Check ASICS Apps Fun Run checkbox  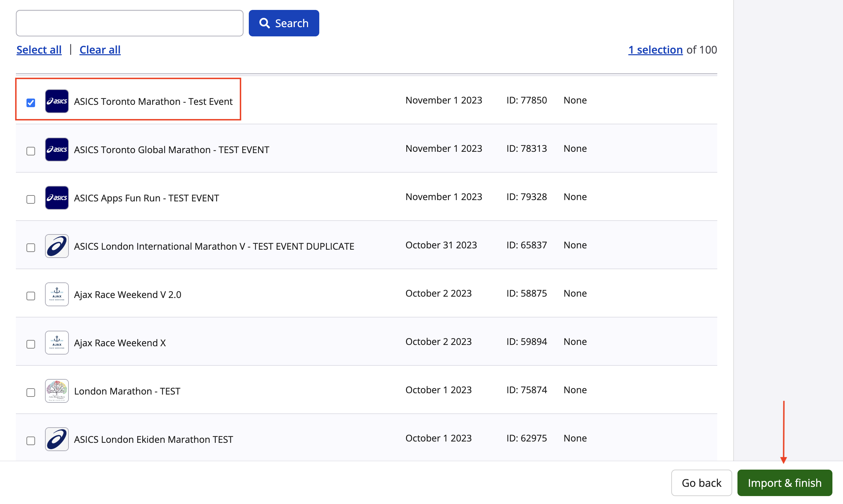(x=31, y=199)
